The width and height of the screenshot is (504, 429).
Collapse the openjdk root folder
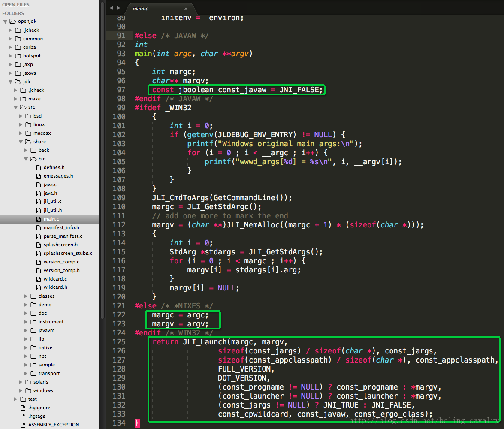(x=5, y=21)
